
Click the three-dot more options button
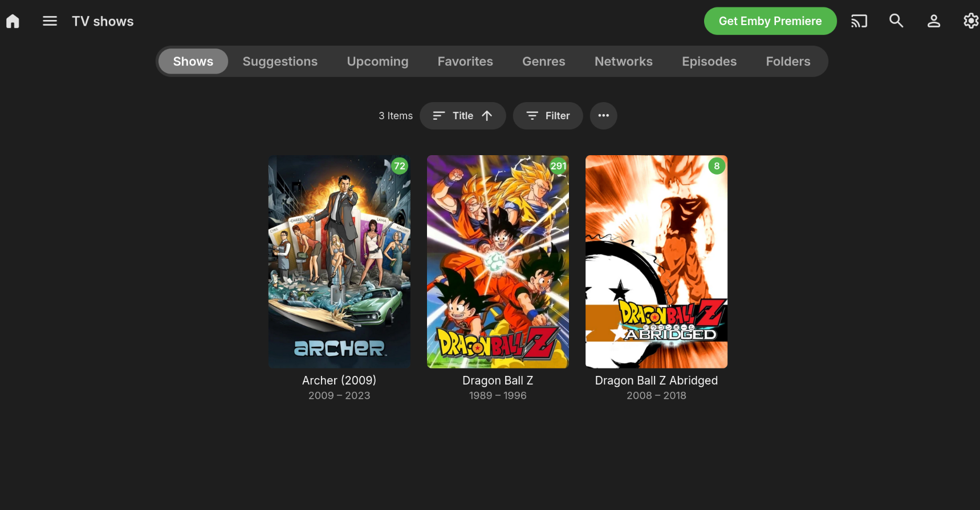click(x=604, y=116)
